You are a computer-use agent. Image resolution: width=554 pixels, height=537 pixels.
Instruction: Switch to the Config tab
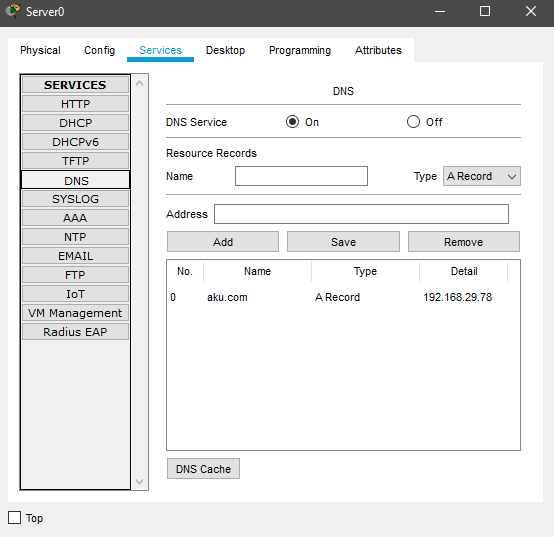(100, 50)
